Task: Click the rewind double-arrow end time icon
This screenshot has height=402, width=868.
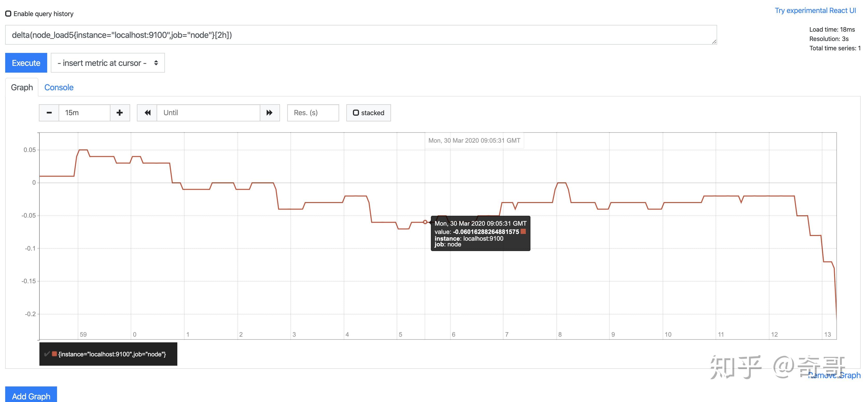Action: point(147,113)
